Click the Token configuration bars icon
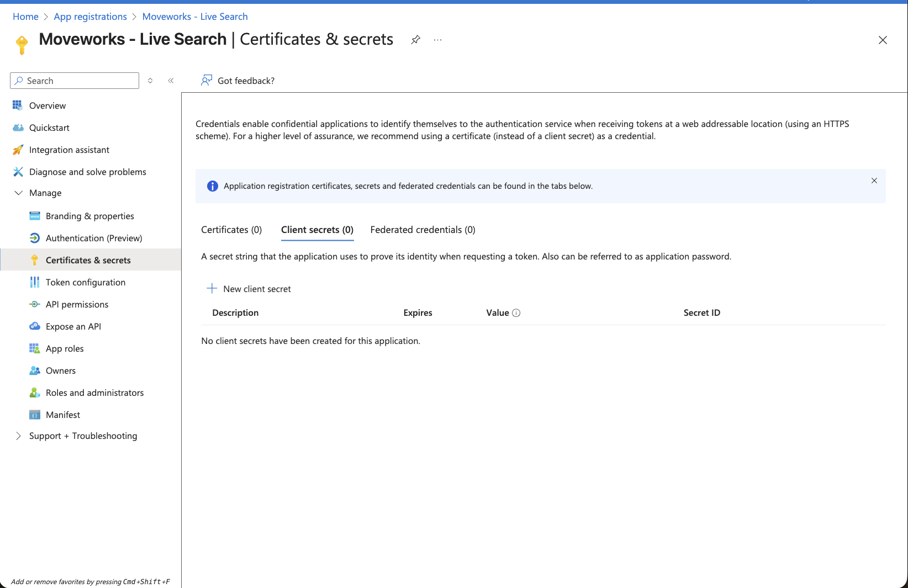Screen dimensions: 908x588 (x=34, y=282)
